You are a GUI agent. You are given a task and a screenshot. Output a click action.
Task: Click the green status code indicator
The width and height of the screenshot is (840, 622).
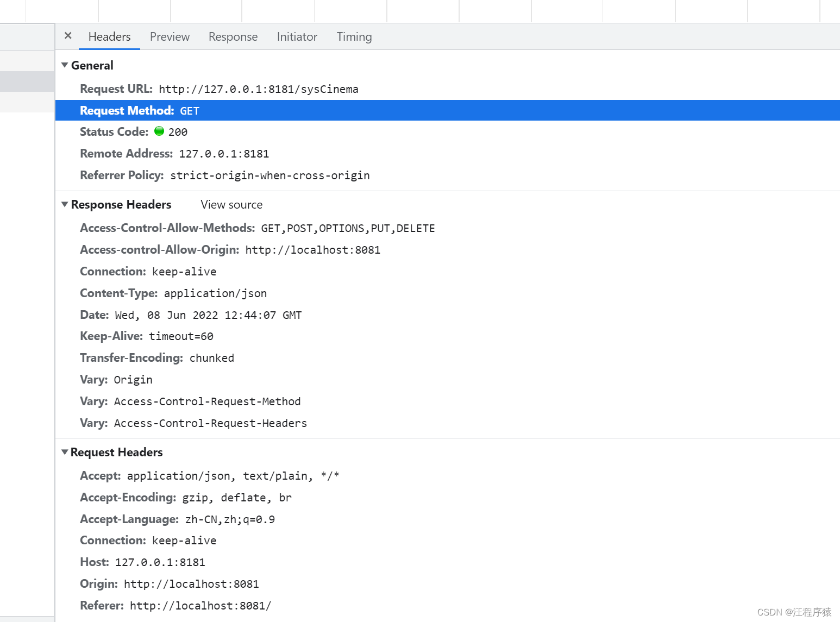(159, 131)
